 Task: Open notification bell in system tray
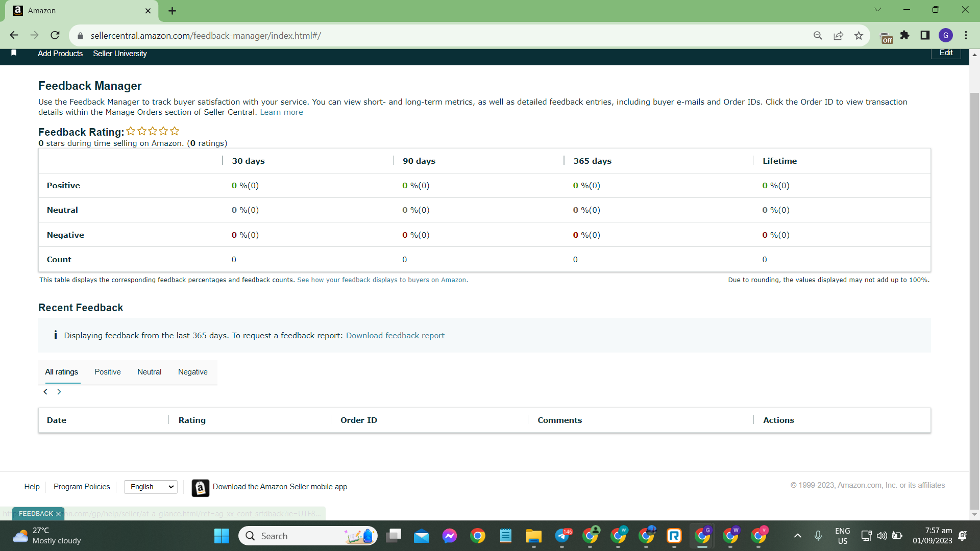point(963,536)
